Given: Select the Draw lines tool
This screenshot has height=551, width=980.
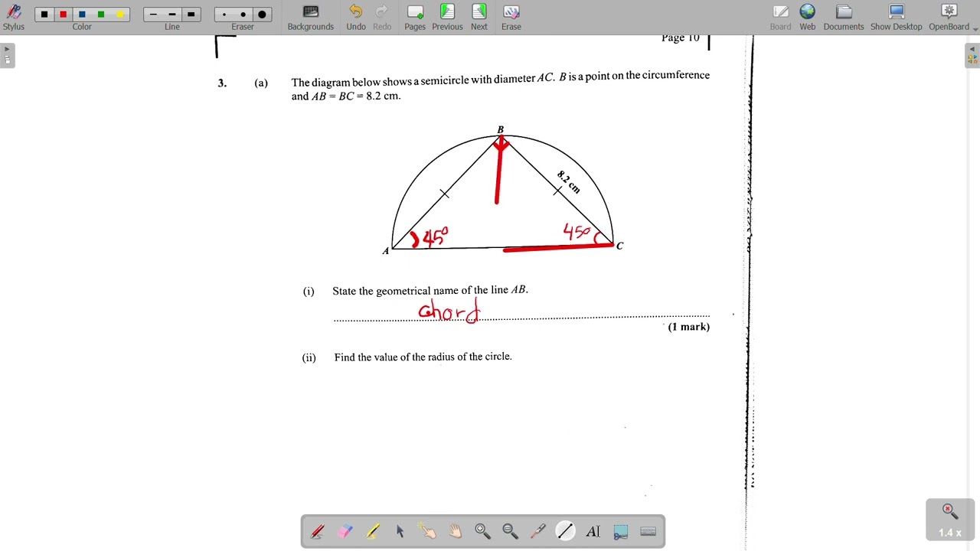Looking at the screenshot, I should (x=566, y=532).
